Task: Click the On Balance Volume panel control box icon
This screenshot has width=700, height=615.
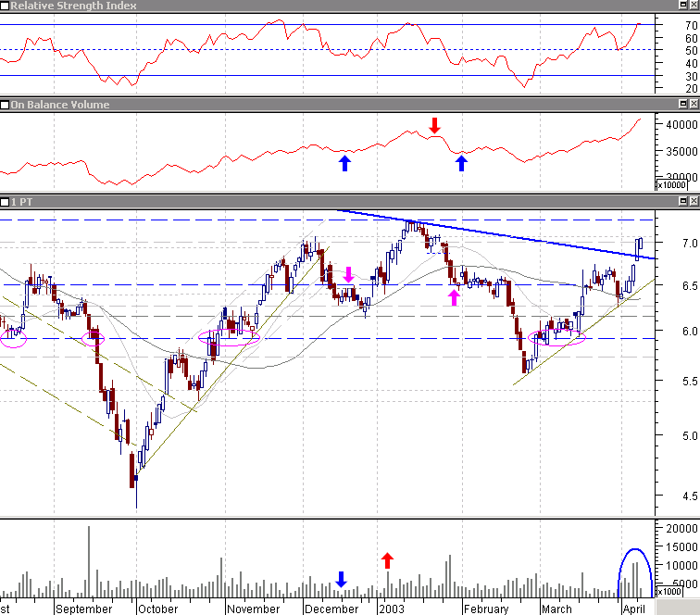Action: pyautogui.click(x=5, y=105)
